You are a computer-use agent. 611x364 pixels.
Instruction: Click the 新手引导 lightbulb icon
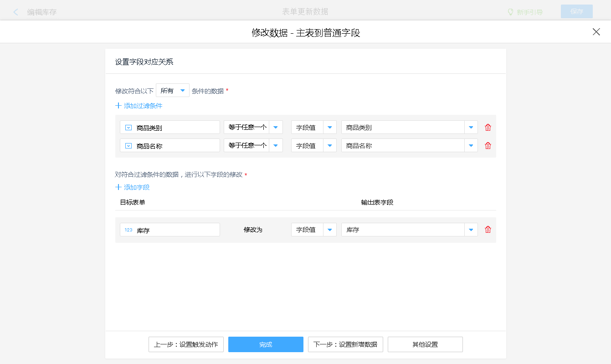coord(511,12)
